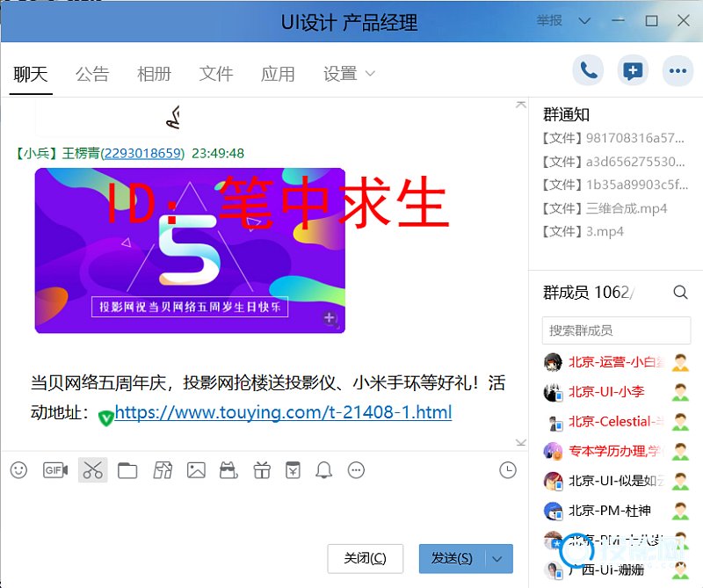Open the 相册 tab
703x588 pixels.
pos(155,74)
